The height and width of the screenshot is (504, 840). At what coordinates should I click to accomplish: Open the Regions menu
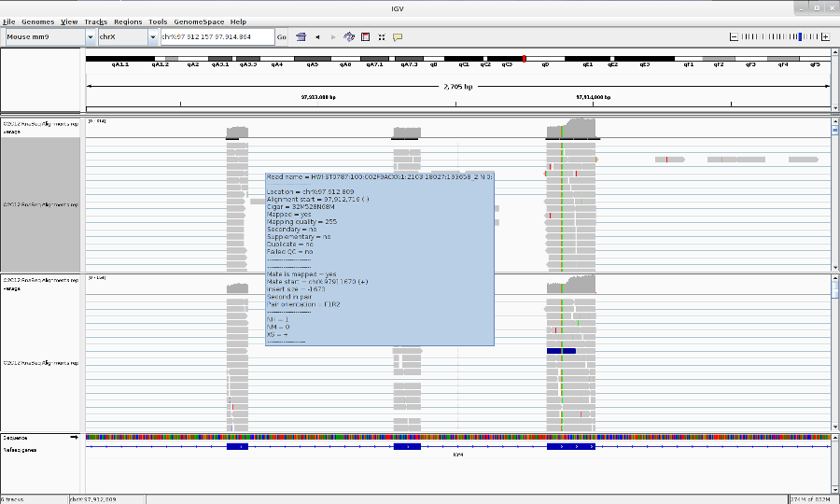click(x=128, y=22)
